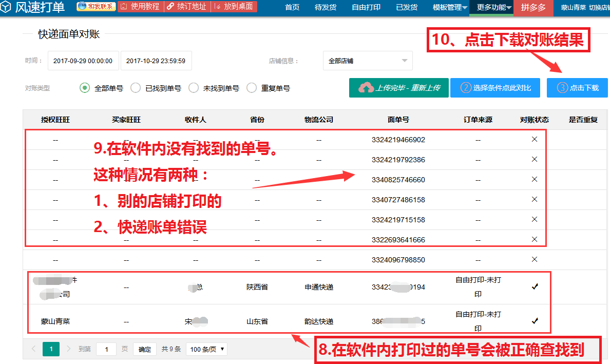Click the 续订地址 link icon
Viewport: 610px width, 364px height.
pos(170,6)
